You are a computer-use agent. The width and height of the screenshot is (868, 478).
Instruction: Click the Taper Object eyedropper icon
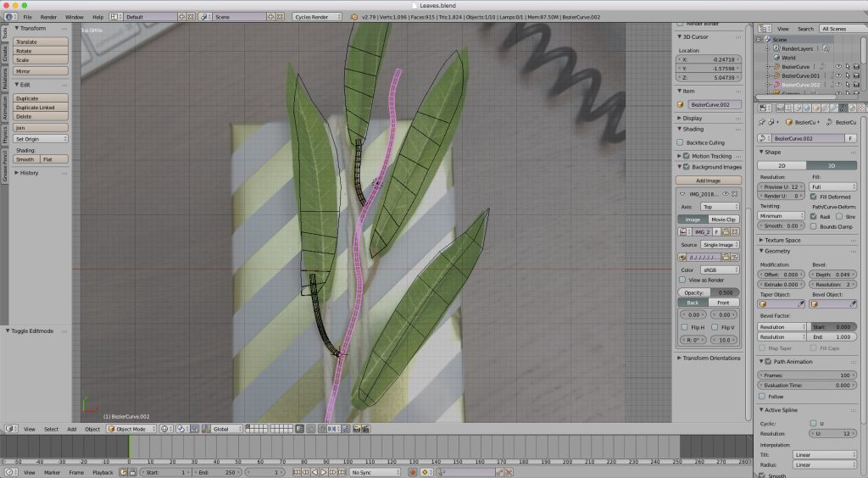800,303
